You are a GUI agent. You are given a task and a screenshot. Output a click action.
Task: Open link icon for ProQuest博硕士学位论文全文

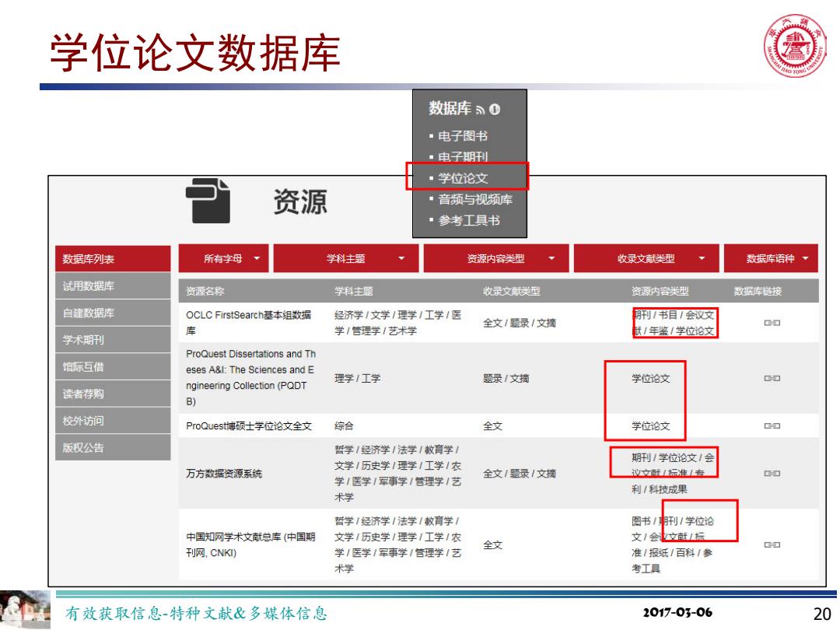(772, 426)
